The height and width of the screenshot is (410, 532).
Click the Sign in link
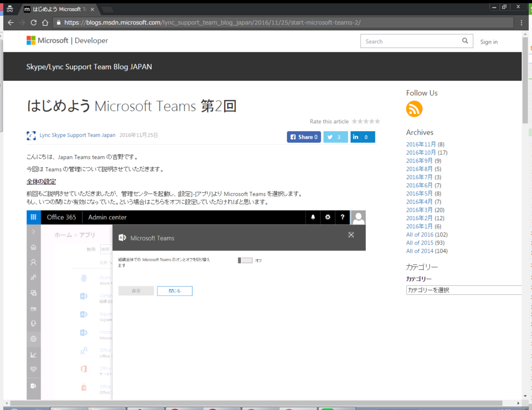click(489, 42)
